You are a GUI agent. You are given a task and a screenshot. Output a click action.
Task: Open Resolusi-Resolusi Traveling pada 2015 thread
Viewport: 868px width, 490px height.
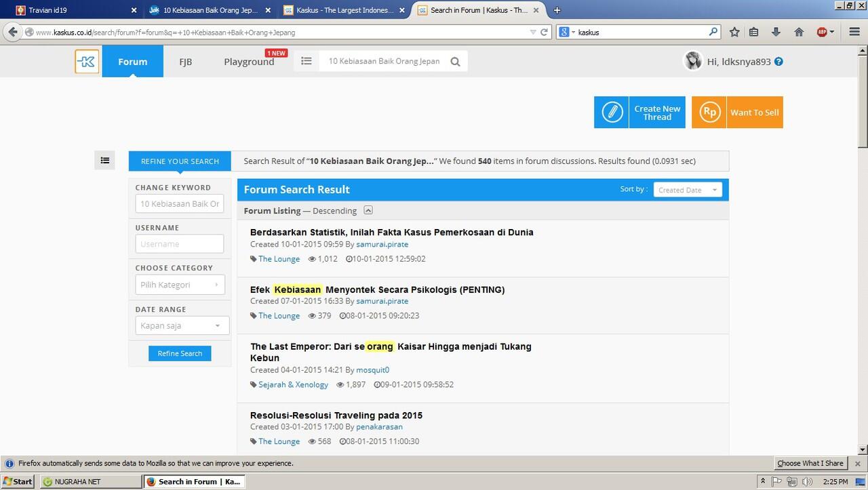pos(336,415)
